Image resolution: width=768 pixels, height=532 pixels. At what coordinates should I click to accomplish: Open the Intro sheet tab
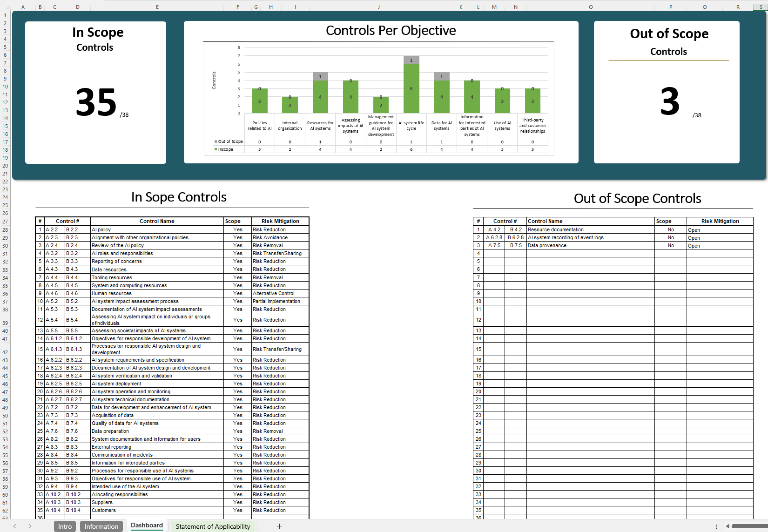click(65, 526)
